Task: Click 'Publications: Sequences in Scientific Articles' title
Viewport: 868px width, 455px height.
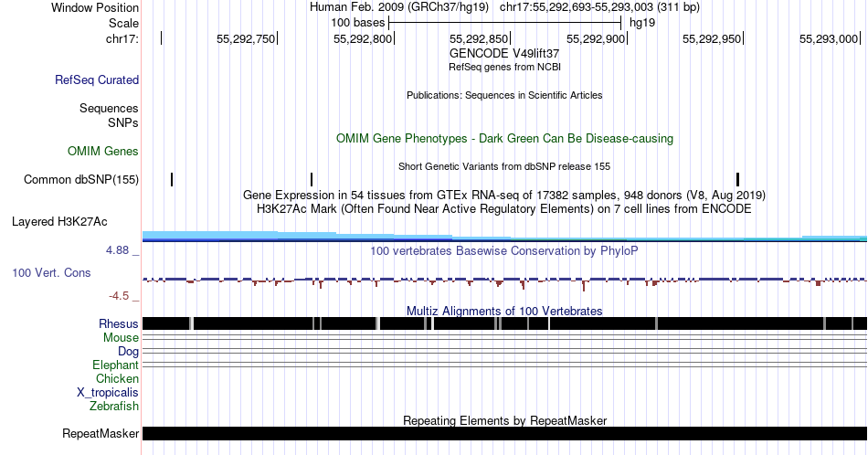Action: click(x=504, y=95)
